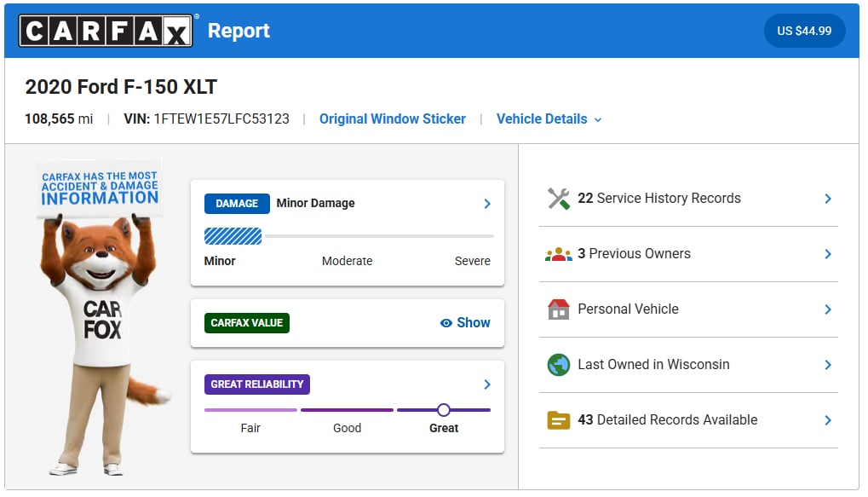Click the "Severe" damage scale label
The image size is (868, 497).
coord(472,261)
